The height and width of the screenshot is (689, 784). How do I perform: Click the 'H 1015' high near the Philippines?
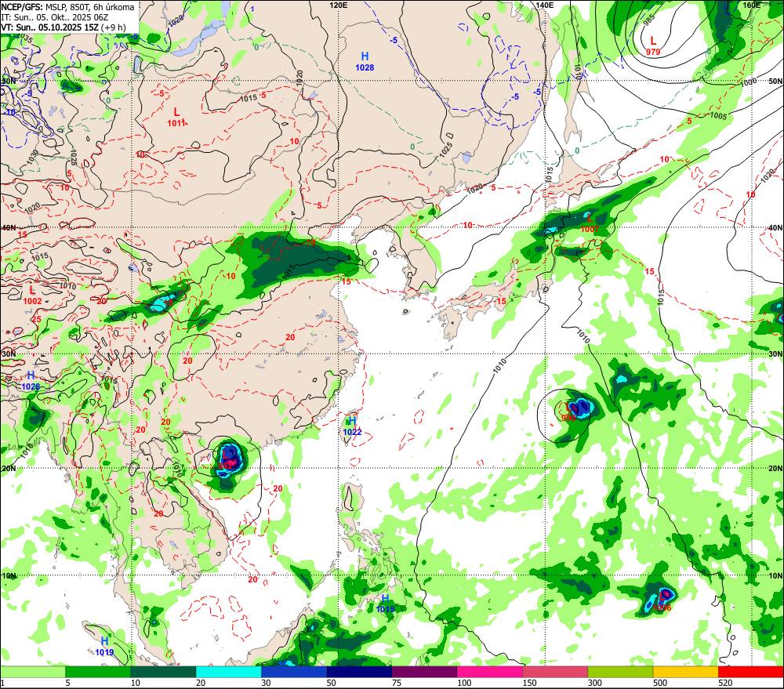click(386, 604)
